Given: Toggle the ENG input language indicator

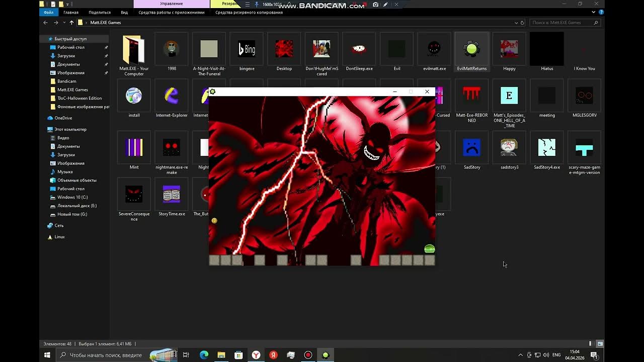Looking at the screenshot, I should [x=556, y=355].
